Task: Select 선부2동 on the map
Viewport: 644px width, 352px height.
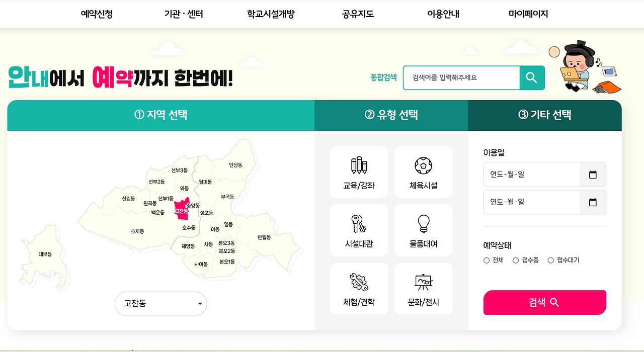Action: pyautogui.click(x=156, y=182)
